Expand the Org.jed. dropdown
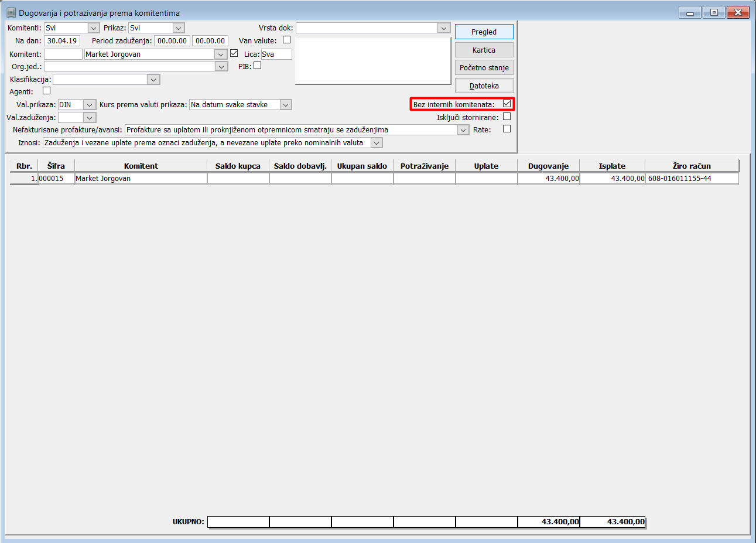The width and height of the screenshot is (756, 543). tap(221, 66)
